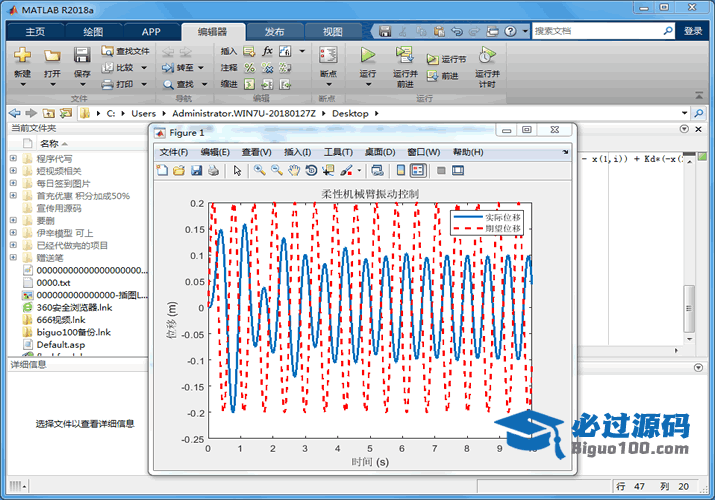715x500 pixels.
Task: Expand the 短视频相关 folder
Action: click(13, 171)
